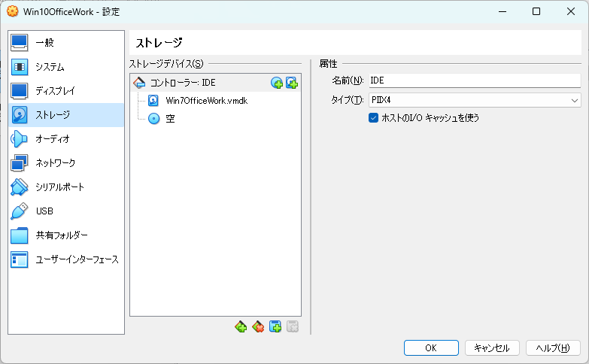589x364 pixels.
Task: Edit the 名前 field containing IDE
Action: [475, 80]
